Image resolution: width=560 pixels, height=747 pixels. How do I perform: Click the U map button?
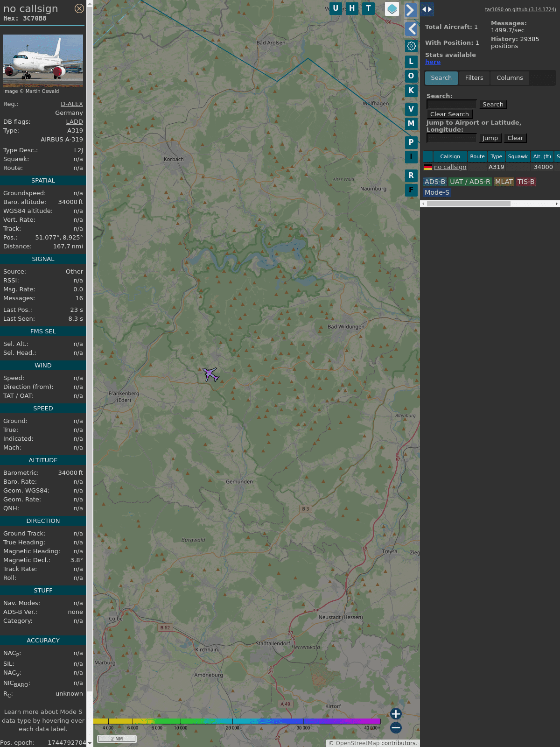[x=336, y=8]
